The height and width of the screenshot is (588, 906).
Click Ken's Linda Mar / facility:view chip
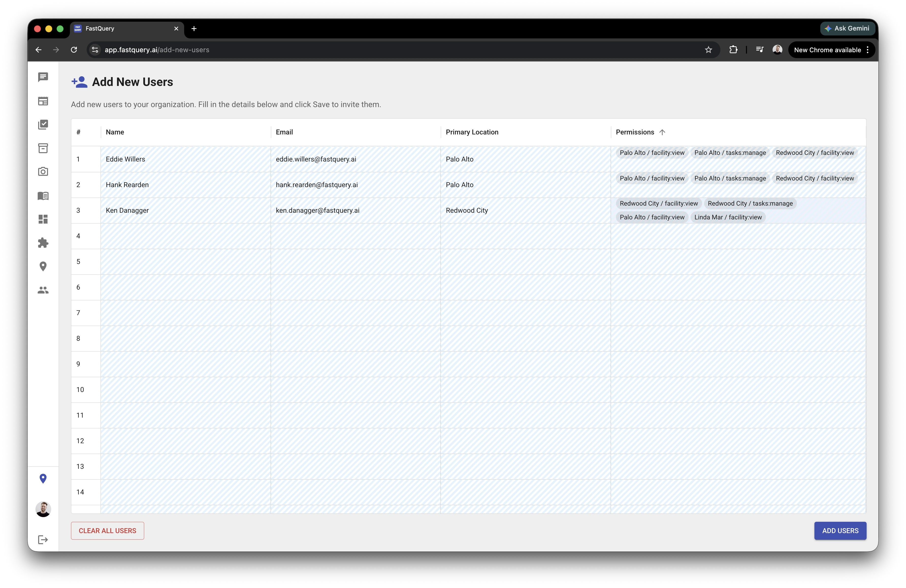(728, 217)
